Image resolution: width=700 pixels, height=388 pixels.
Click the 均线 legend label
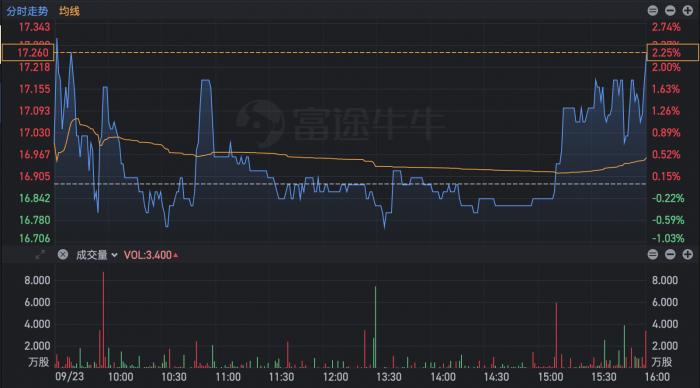coord(69,11)
